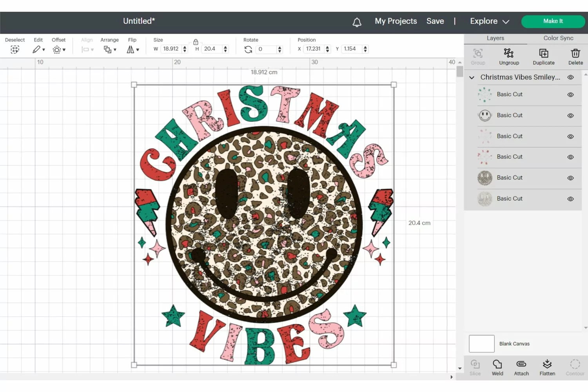Screen dimensions: 588x392
Task: Open the notifications bell
Action: pyautogui.click(x=357, y=22)
